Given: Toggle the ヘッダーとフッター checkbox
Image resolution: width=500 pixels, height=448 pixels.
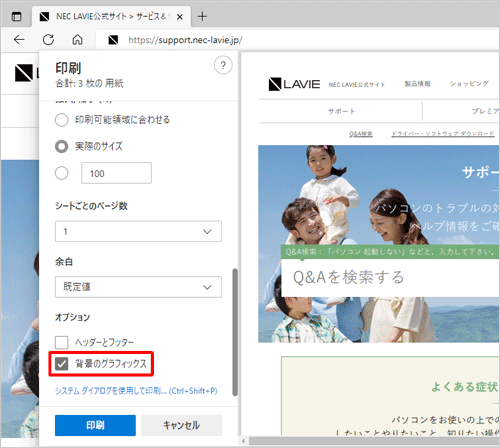Looking at the screenshot, I should 62,342.
